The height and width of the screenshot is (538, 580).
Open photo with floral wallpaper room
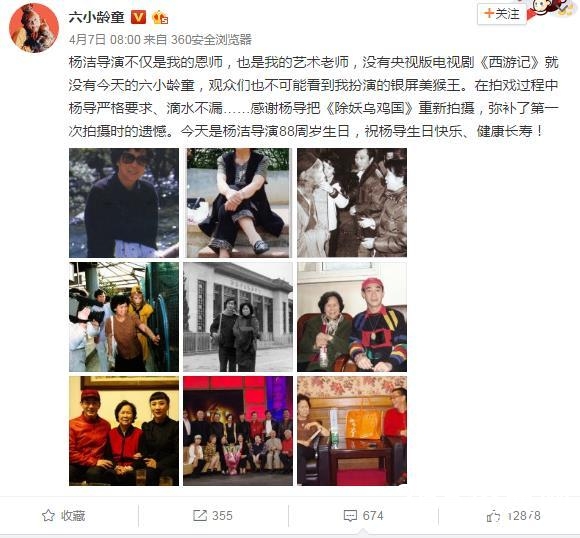coord(352,431)
